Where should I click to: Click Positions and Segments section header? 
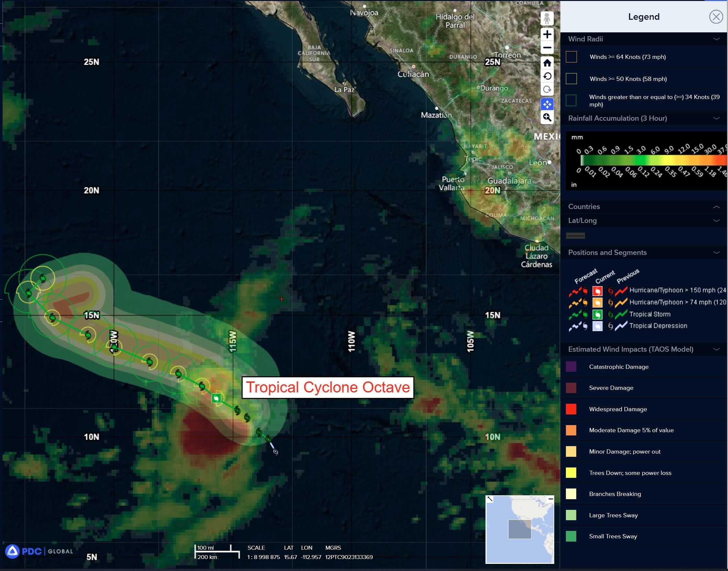(607, 252)
